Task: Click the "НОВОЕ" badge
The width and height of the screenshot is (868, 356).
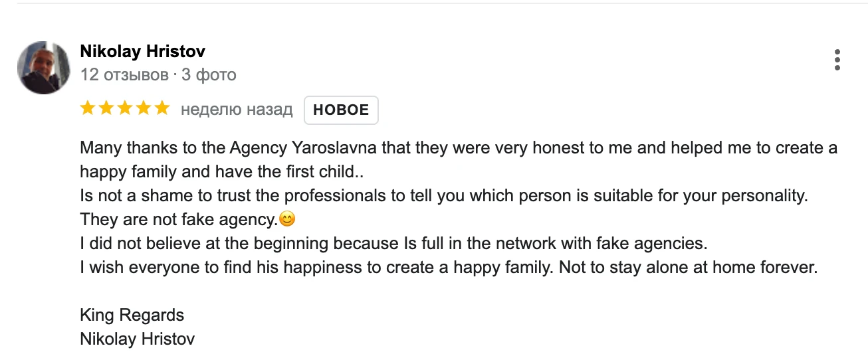Action: (341, 110)
